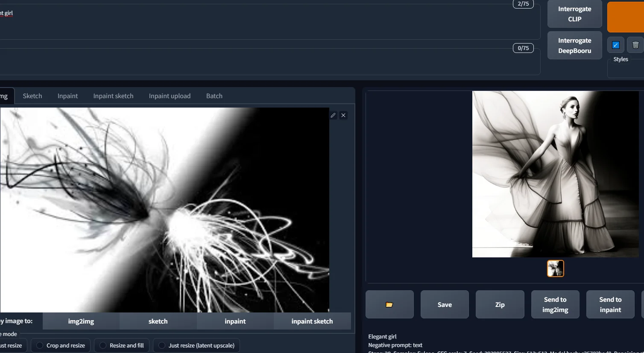The width and height of the screenshot is (644, 353).
Task: Click the Save button
Action: tap(445, 304)
